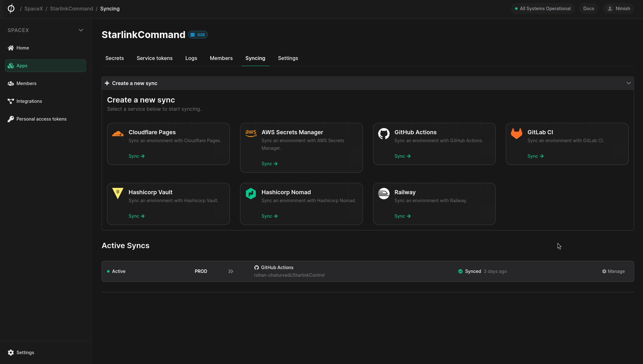Click All Systems Operational status badge
This screenshot has height=364, width=643.
543,9
